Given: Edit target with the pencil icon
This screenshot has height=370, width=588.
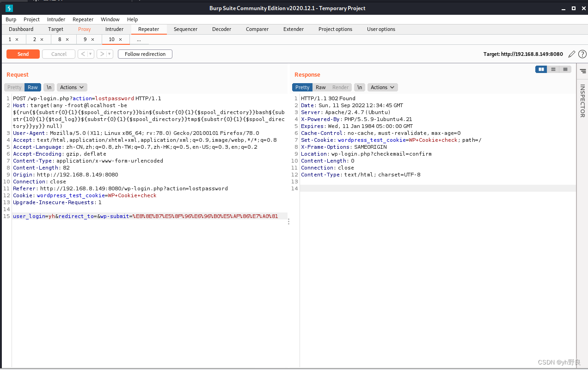Looking at the screenshot, I should tap(572, 54).
